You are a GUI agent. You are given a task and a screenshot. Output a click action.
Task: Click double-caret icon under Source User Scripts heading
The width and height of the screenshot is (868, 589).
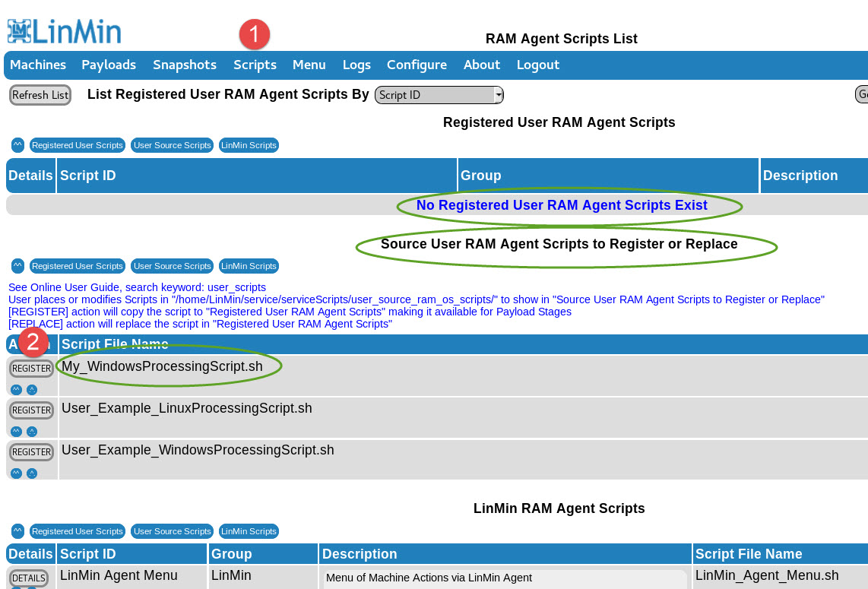click(17, 266)
